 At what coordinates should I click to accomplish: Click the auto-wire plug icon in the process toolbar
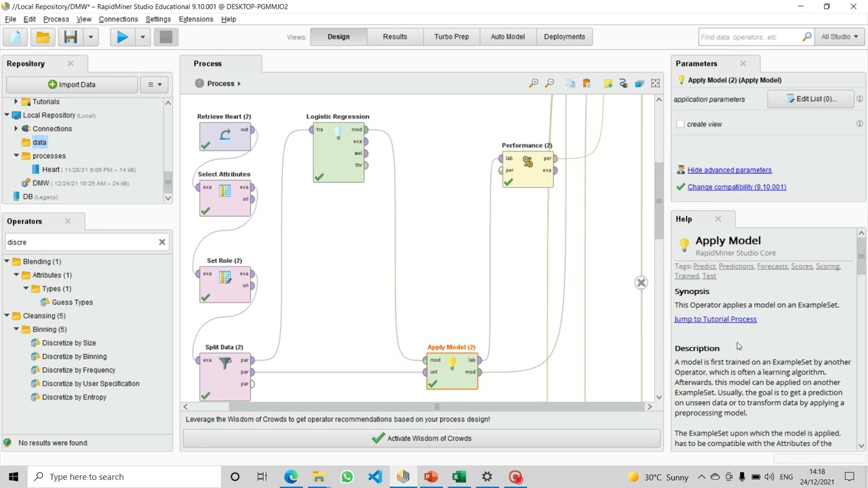tap(623, 83)
